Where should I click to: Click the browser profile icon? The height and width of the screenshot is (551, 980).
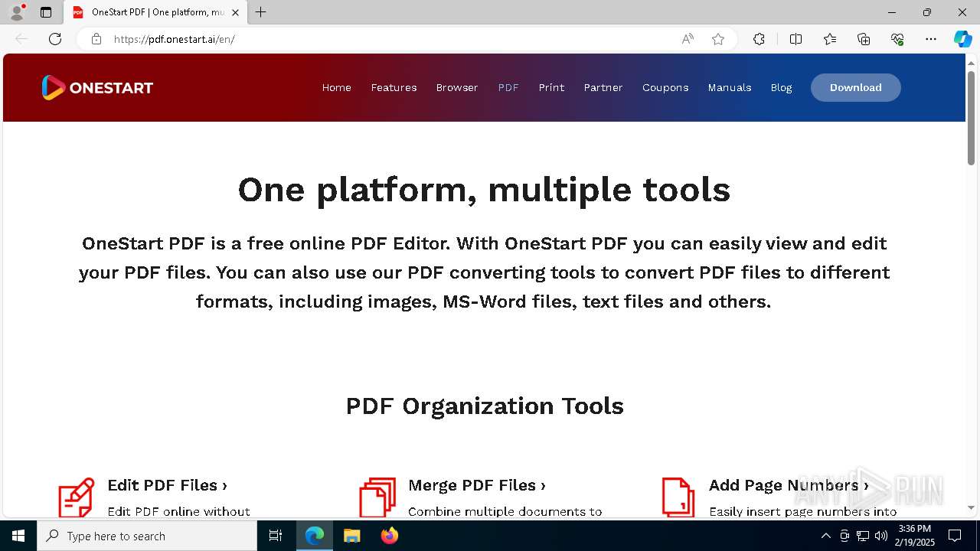pyautogui.click(x=17, y=12)
